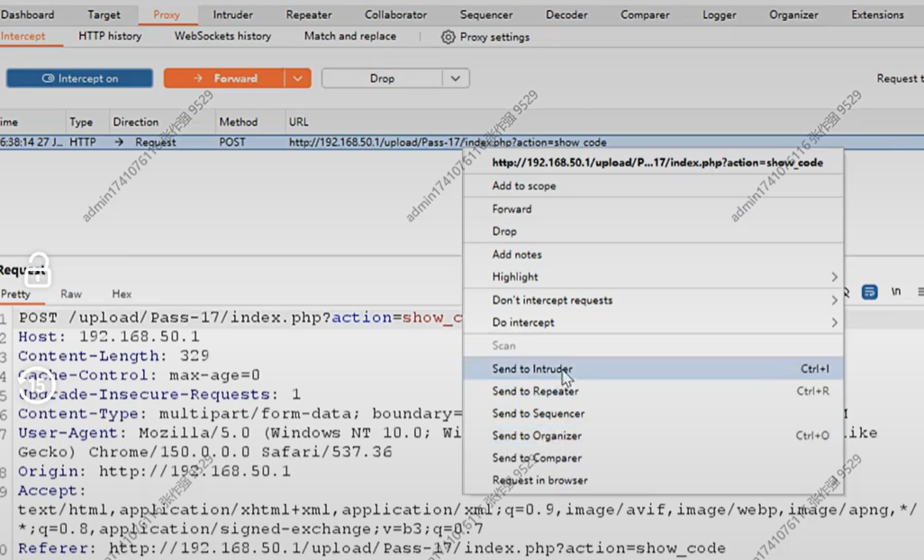The height and width of the screenshot is (560, 924).
Task: Select Add to scope in context menu
Action: click(x=653, y=186)
